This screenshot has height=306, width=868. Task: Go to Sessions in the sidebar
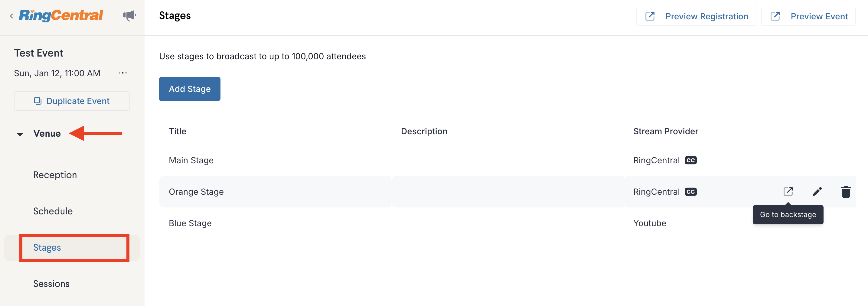click(x=51, y=284)
